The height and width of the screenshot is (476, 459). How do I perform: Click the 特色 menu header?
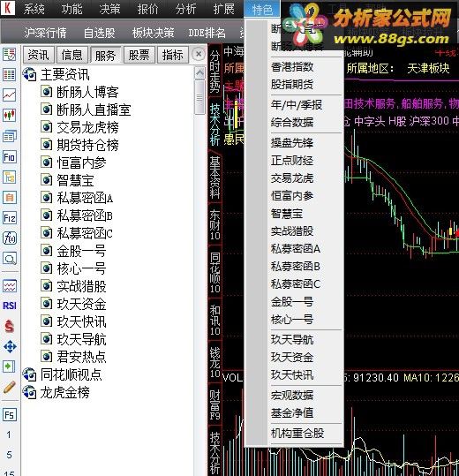(x=262, y=10)
